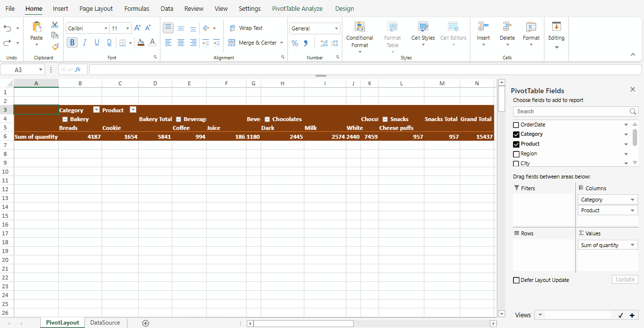Image resolution: width=644 pixels, height=328 pixels.
Task: Toggle Italic formatting
Action: pos(84,43)
